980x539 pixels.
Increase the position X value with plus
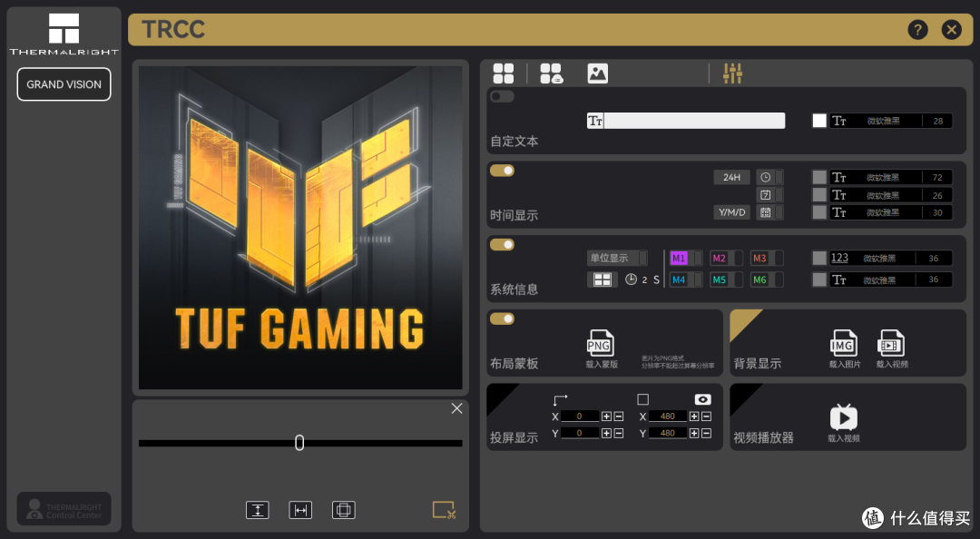click(606, 416)
